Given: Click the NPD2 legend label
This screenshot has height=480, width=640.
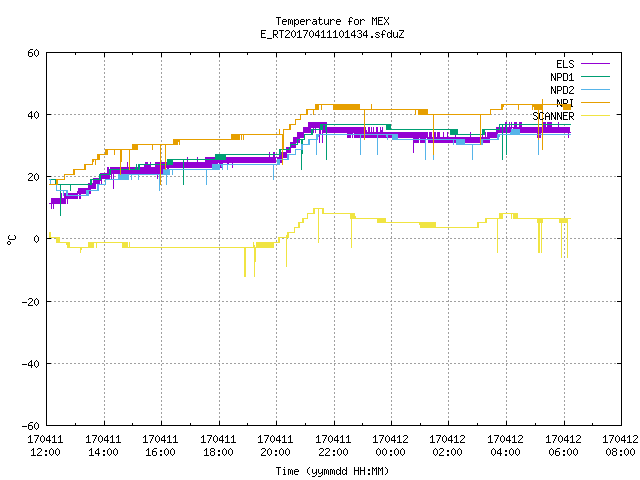Looking at the screenshot, I should tap(562, 90).
